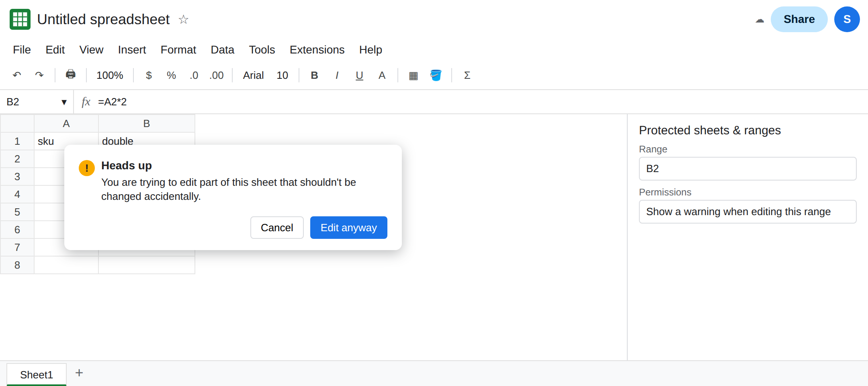This screenshot has width=868, height=386.
Task: Open the Edit menu
Action: 55,49
